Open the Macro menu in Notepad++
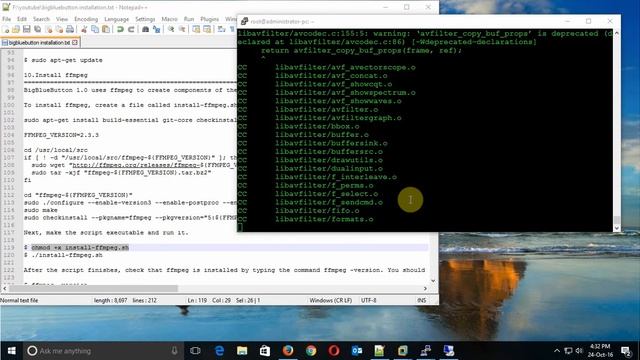The height and width of the screenshot is (360, 640). point(169,19)
